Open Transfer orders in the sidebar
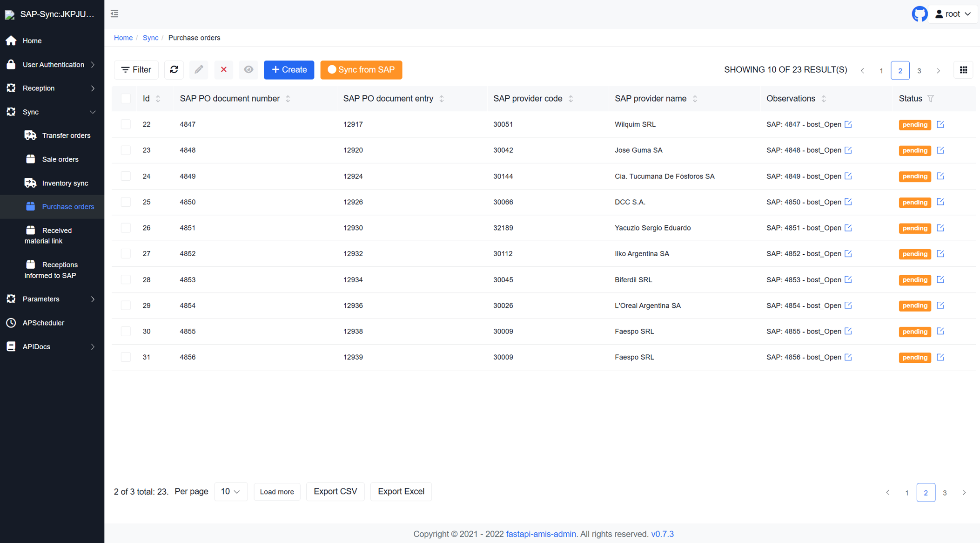Viewport: 980px width, 543px height. tap(66, 136)
